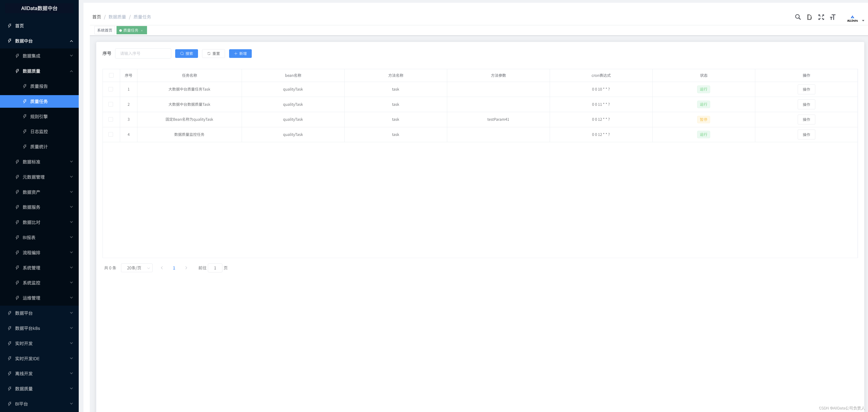Expand the 数据集成 submenu chevron
Image resolution: width=868 pixels, height=412 pixels.
click(71, 56)
